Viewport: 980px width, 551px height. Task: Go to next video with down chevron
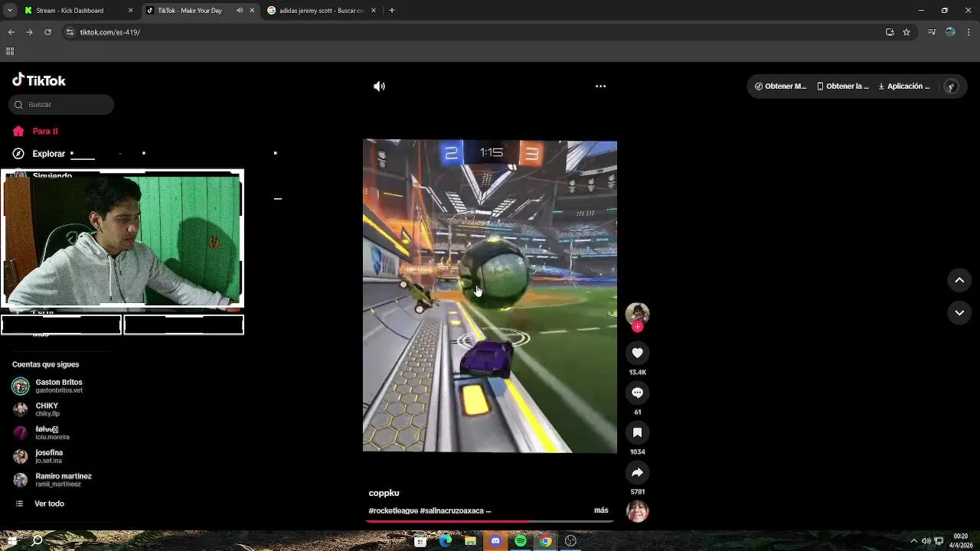tap(959, 313)
